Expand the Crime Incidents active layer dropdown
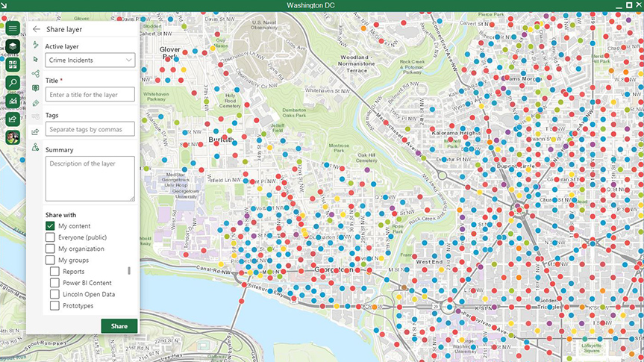This screenshot has height=362, width=644. click(x=90, y=60)
